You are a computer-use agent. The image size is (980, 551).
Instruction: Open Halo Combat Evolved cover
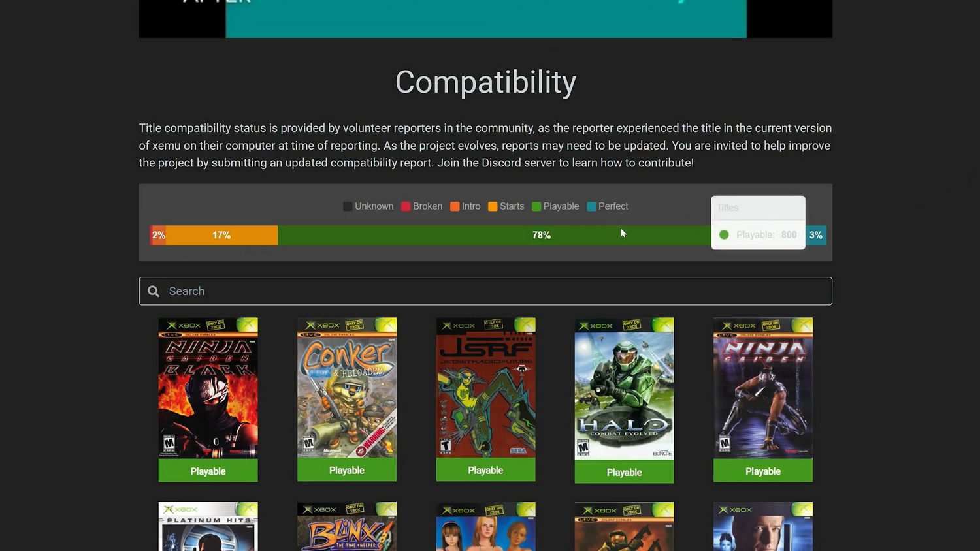(x=624, y=388)
